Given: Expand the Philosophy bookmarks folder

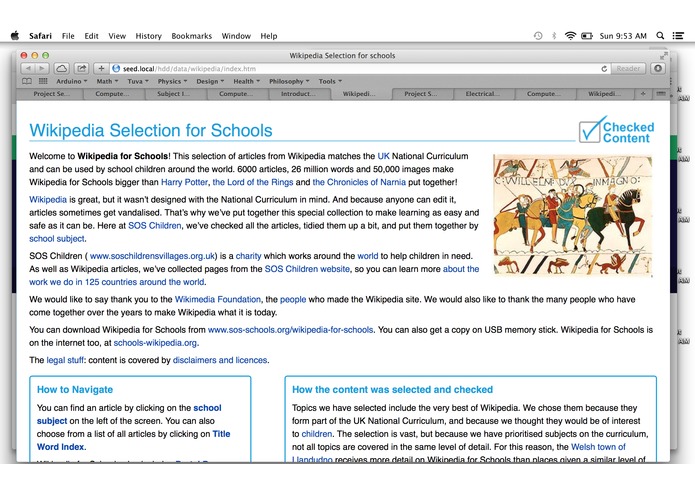Looking at the screenshot, I should [x=289, y=81].
